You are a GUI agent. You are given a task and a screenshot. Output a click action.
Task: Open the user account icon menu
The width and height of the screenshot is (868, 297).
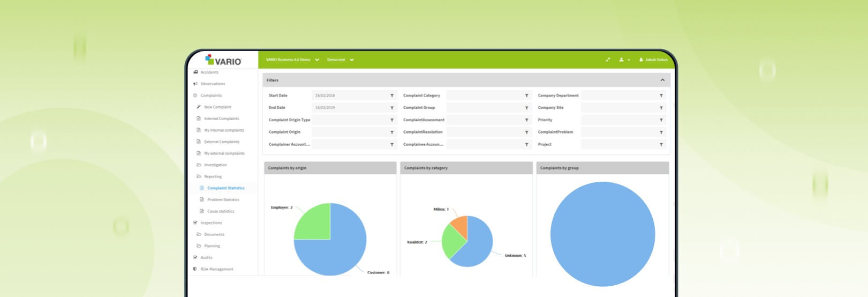[624, 60]
